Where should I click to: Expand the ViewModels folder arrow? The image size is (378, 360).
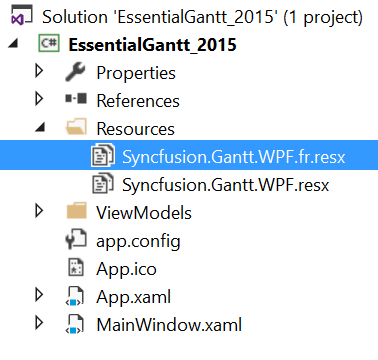point(39,211)
